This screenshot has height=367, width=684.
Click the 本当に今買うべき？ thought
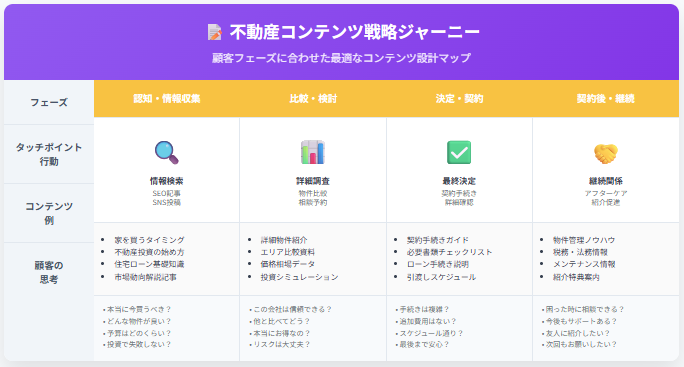coord(139,309)
